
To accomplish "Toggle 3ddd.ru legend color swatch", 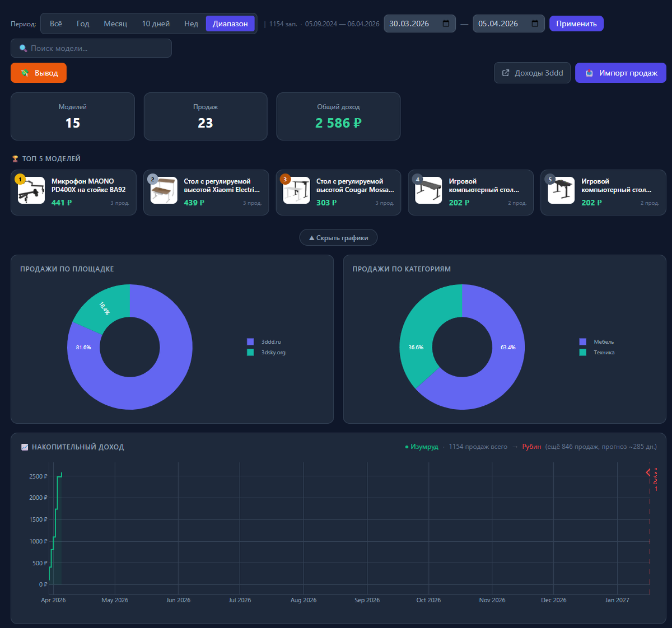I will click(x=250, y=341).
